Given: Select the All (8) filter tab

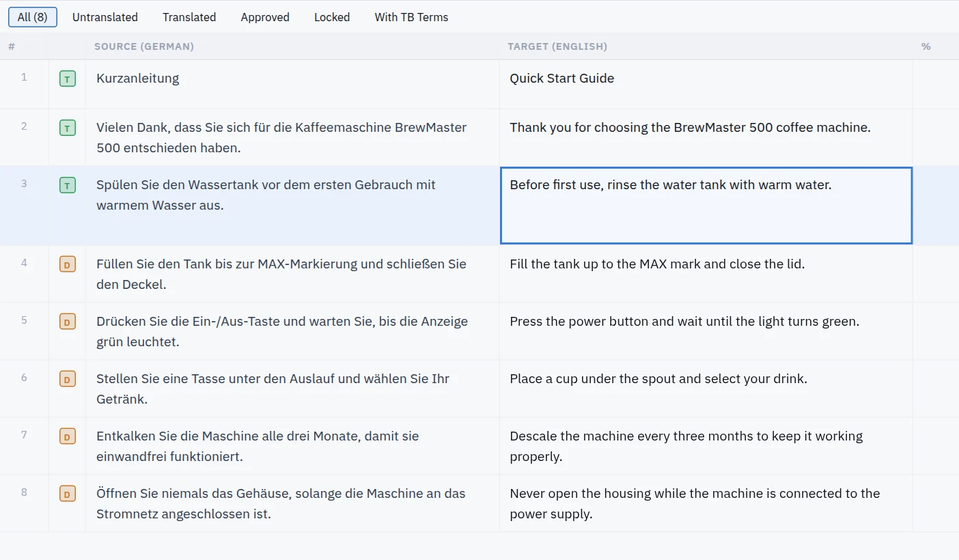Looking at the screenshot, I should [33, 17].
